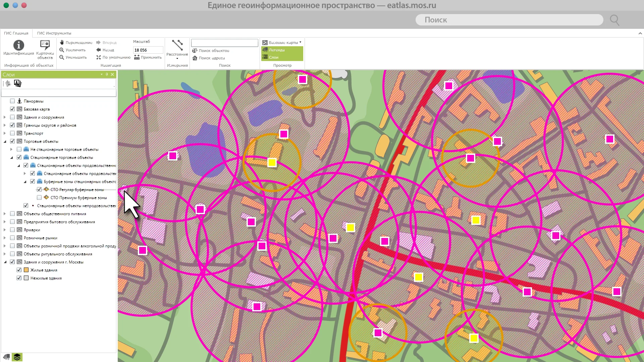Screen dimensions: 644x362
Task: Expand the Границы округов и районов group
Action: [5, 125]
